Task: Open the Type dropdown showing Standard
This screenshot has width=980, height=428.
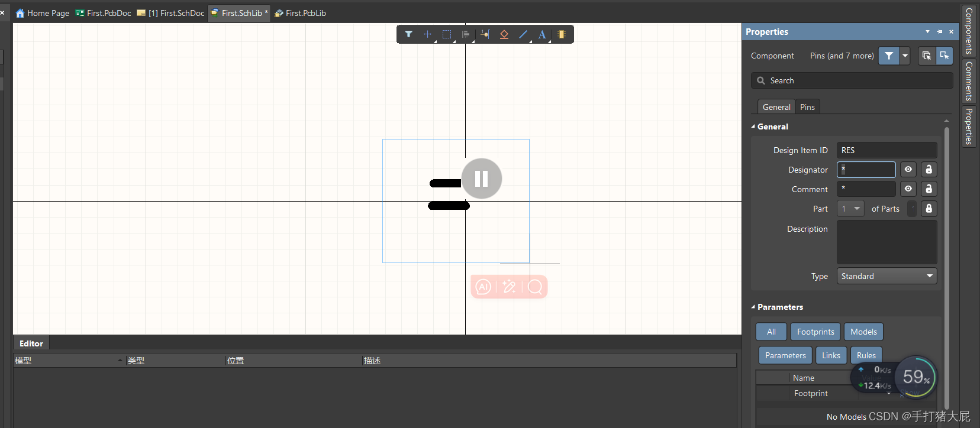Action: (886, 276)
